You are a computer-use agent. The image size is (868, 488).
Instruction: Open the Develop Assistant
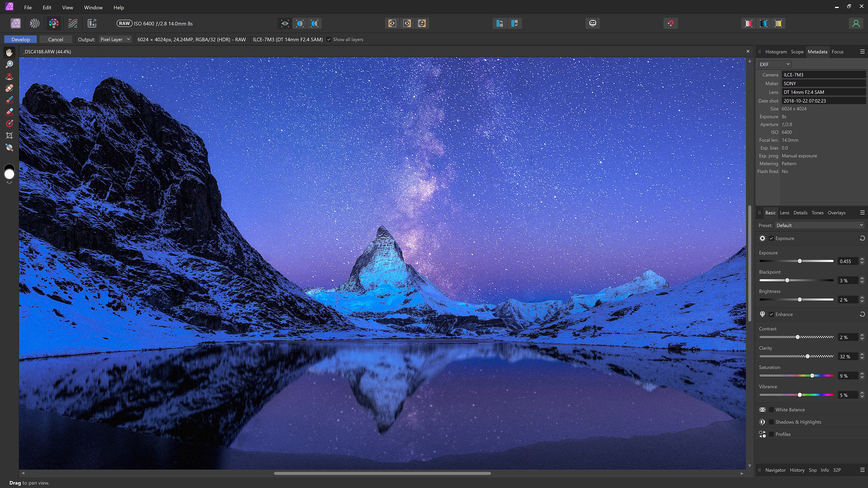[x=593, y=23]
